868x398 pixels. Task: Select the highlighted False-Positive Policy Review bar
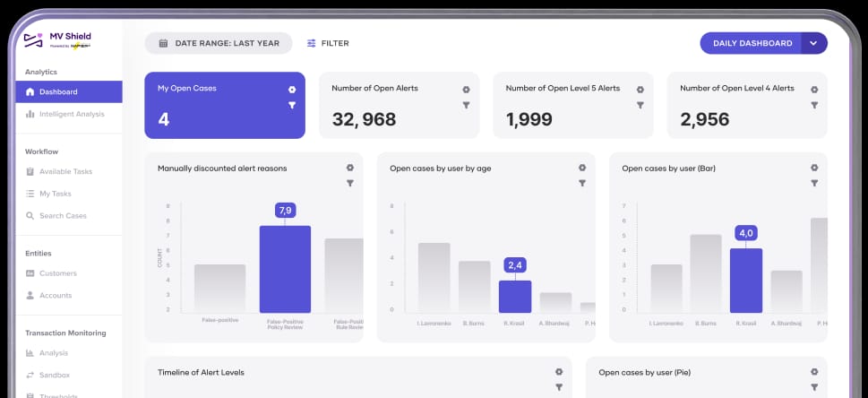click(x=285, y=268)
